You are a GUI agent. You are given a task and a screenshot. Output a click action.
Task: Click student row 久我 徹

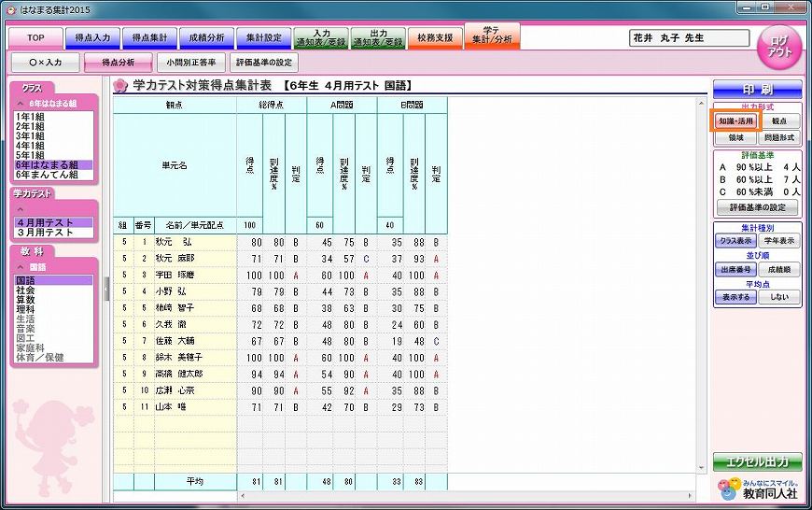point(280,324)
